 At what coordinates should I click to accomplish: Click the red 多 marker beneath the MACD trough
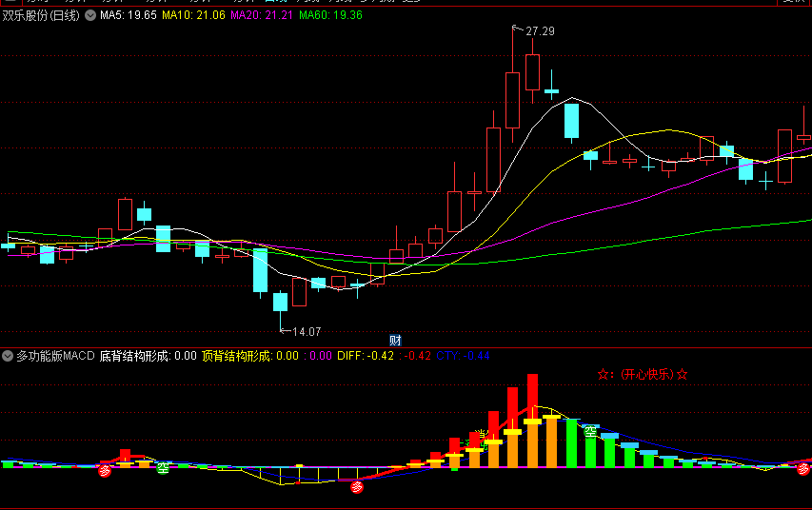(357, 487)
